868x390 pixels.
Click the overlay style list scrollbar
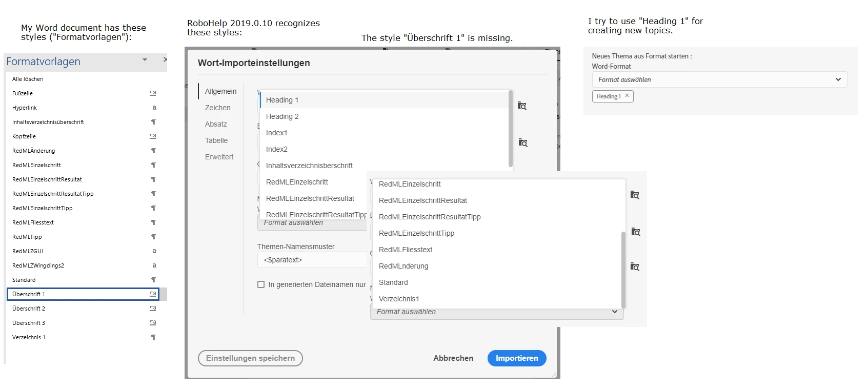coord(623,269)
